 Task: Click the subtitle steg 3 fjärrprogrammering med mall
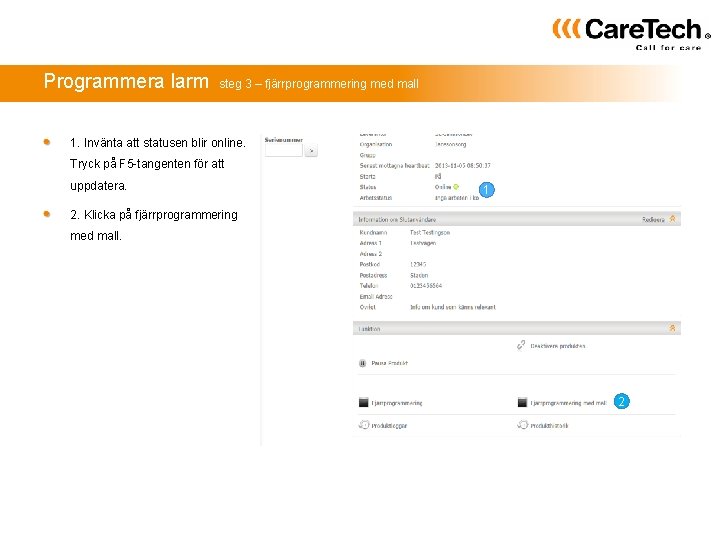(319, 84)
